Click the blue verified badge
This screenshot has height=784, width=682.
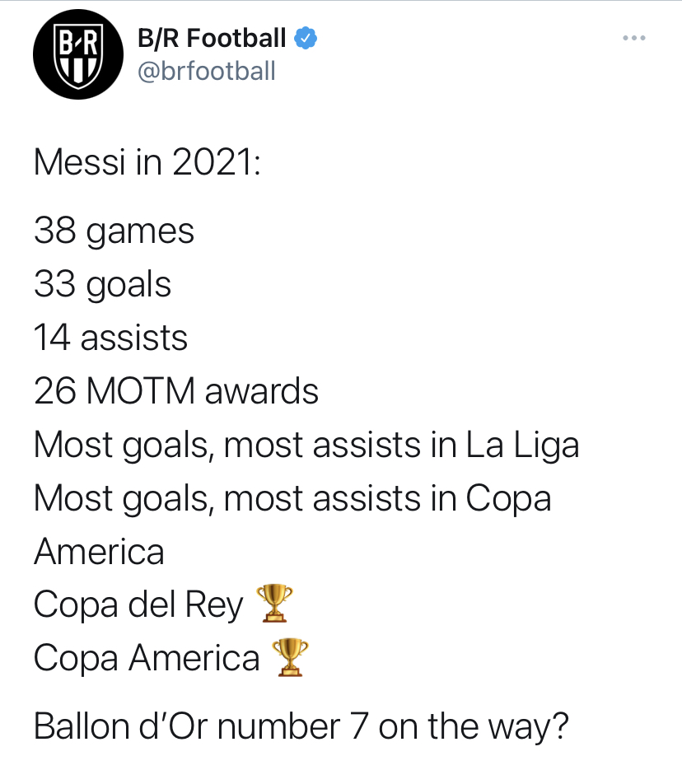[x=307, y=38]
